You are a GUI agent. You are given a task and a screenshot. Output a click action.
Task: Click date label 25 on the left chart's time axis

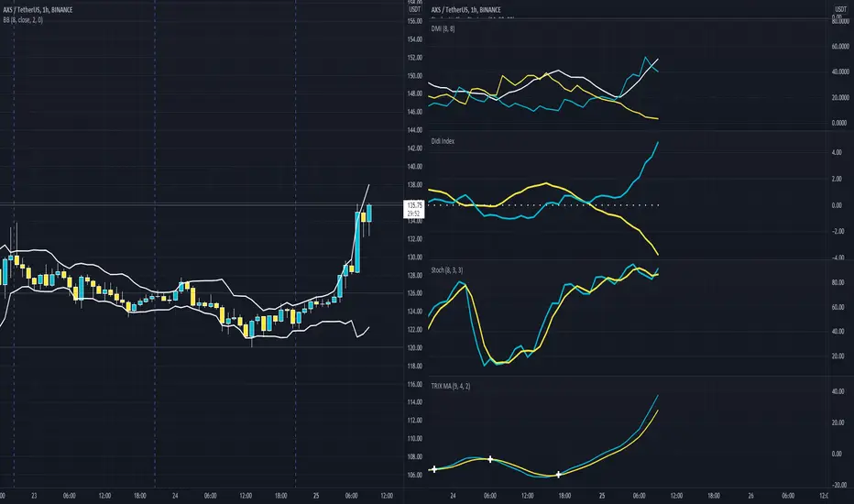pyautogui.click(x=316, y=496)
